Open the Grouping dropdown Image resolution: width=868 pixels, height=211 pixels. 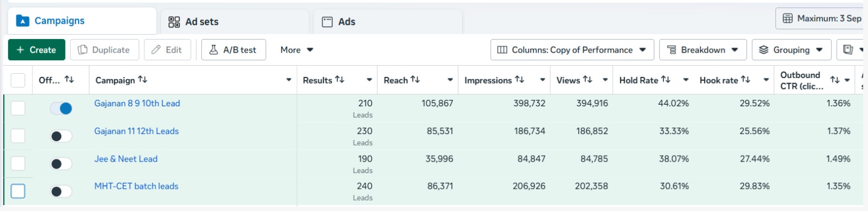tap(791, 50)
